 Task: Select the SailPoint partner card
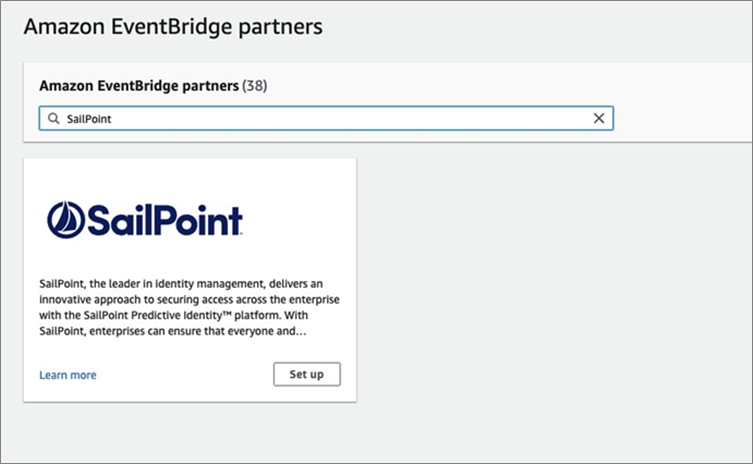pyautogui.click(x=190, y=280)
